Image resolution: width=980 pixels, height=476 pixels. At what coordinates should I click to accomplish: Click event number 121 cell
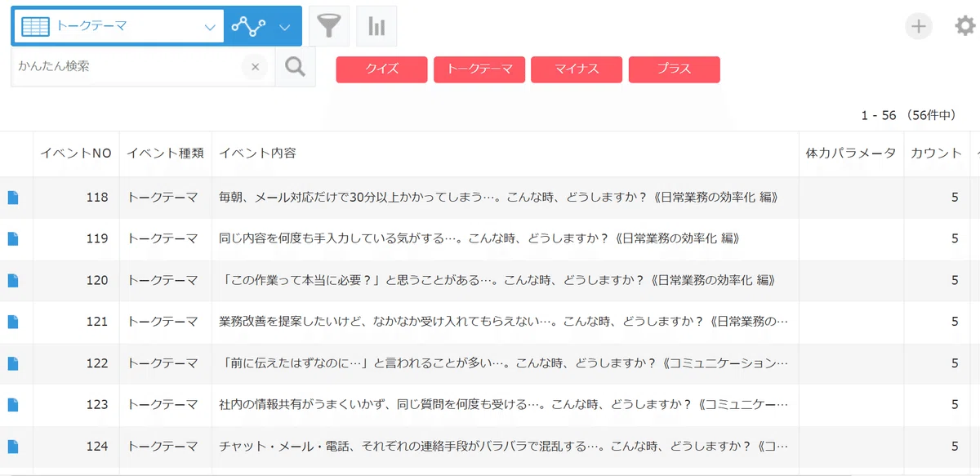click(76, 322)
